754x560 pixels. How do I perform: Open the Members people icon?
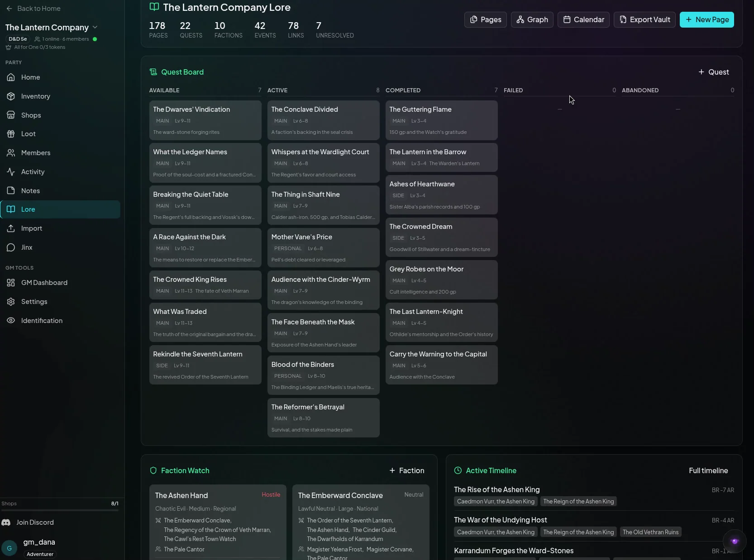pos(11,153)
